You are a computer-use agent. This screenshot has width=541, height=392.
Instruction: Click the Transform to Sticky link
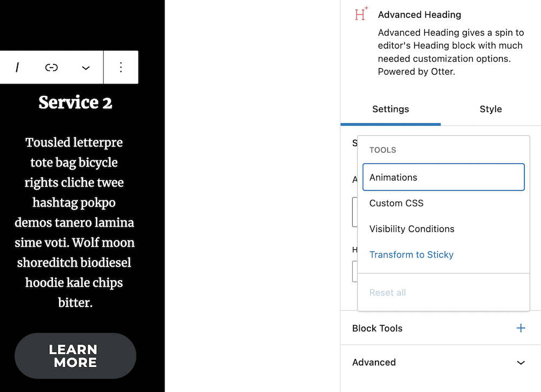pyautogui.click(x=411, y=254)
